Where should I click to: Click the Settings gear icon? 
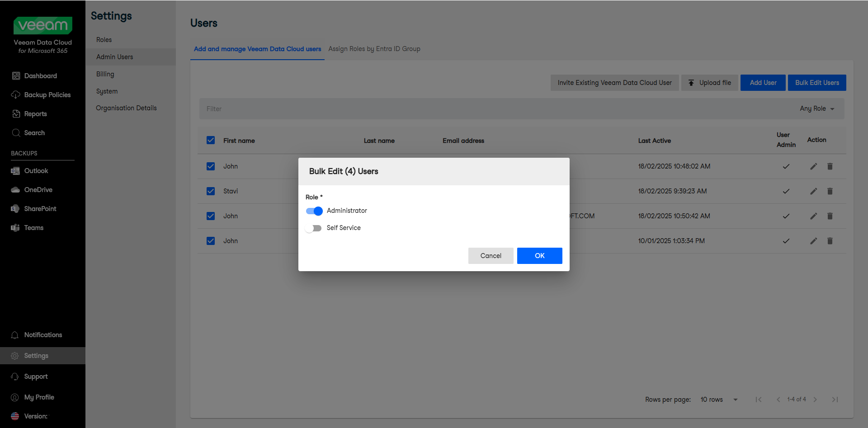[x=15, y=356]
